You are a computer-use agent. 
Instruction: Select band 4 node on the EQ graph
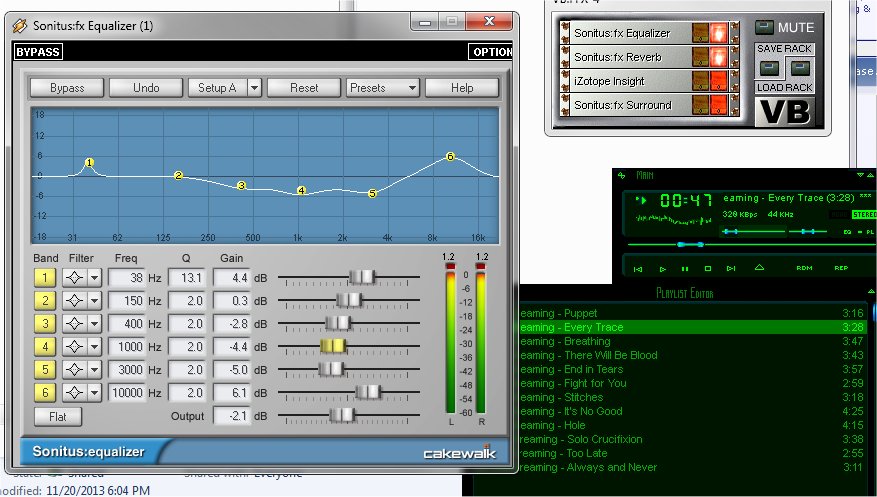(301, 191)
